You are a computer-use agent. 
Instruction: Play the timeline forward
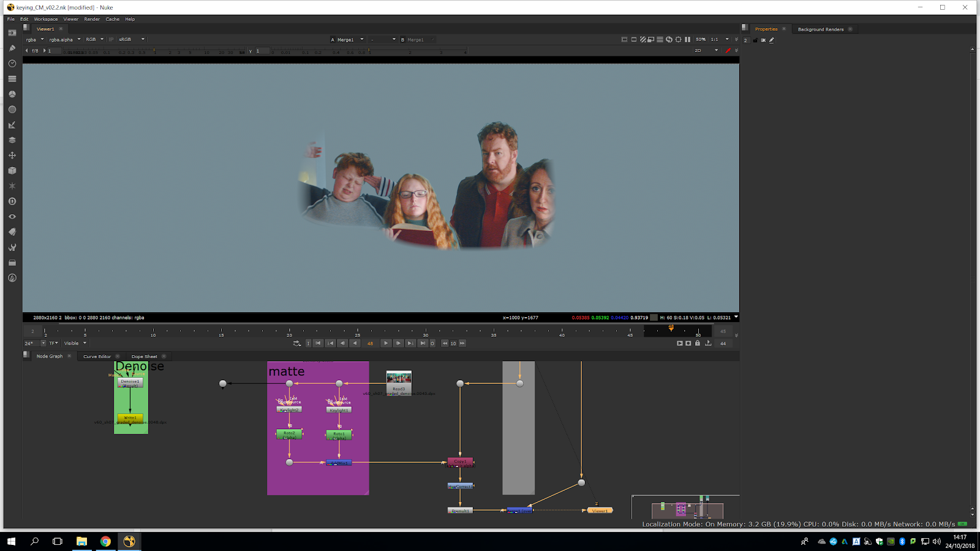(x=385, y=343)
